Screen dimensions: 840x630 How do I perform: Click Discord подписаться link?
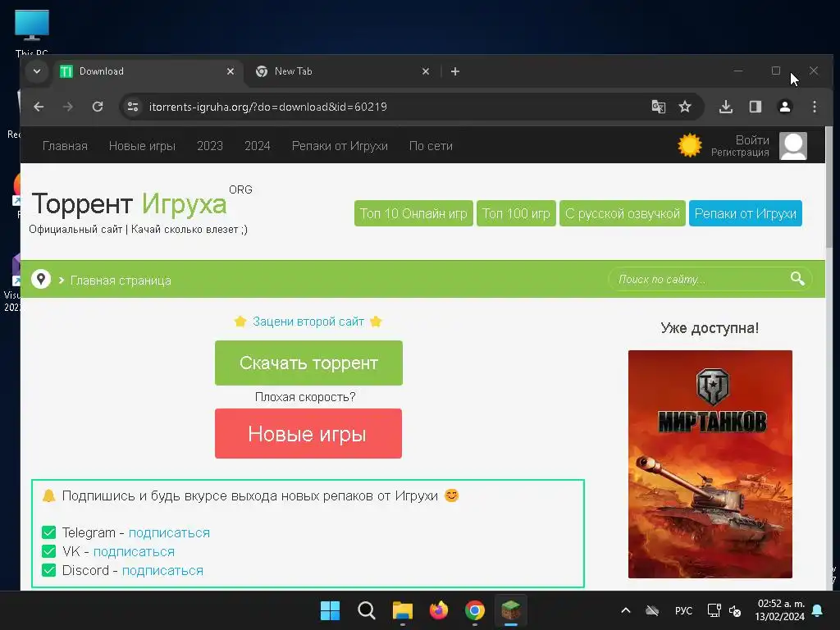coord(163,570)
